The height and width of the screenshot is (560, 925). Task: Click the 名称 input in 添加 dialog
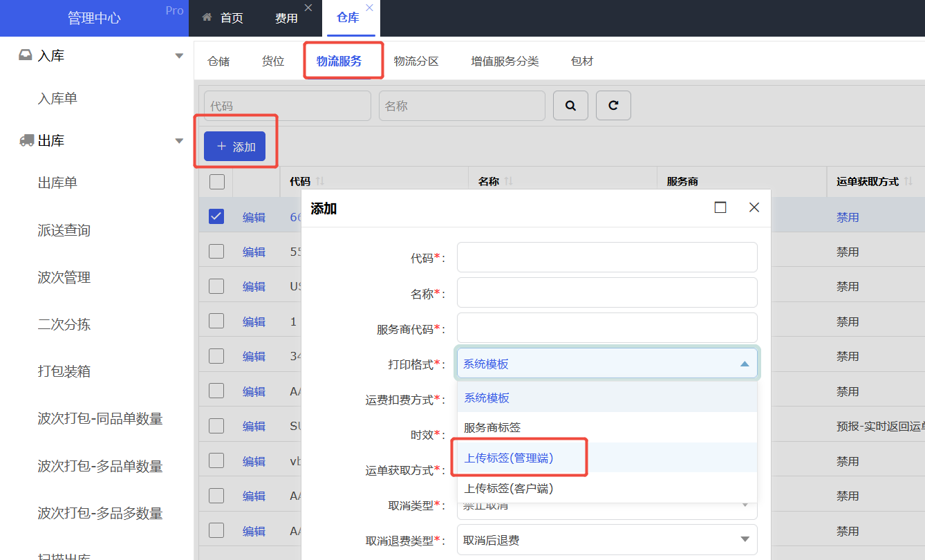[607, 292]
